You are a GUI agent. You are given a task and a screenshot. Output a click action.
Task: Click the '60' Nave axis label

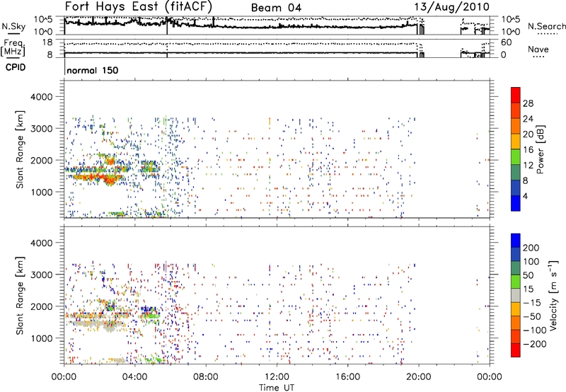pos(507,42)
